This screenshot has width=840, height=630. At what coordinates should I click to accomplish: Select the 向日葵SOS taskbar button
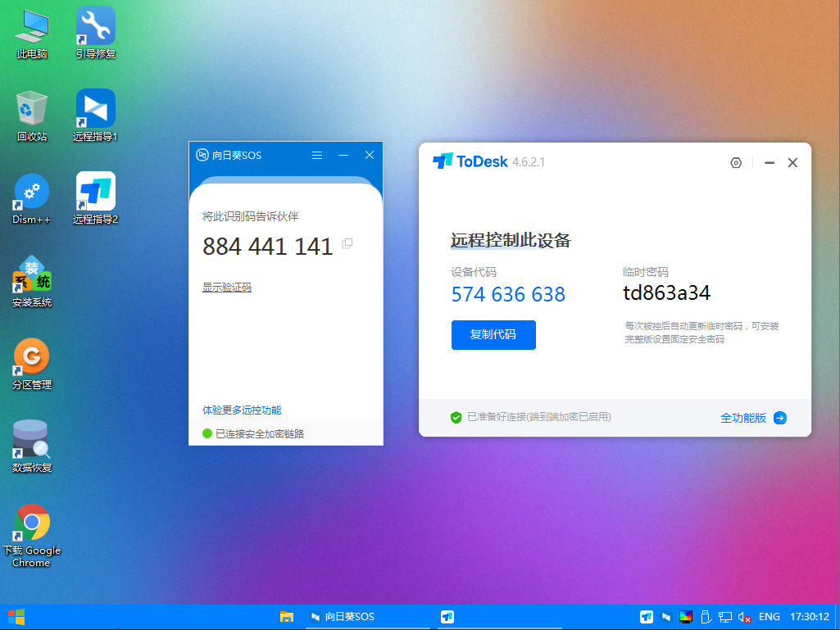(367, 617)
